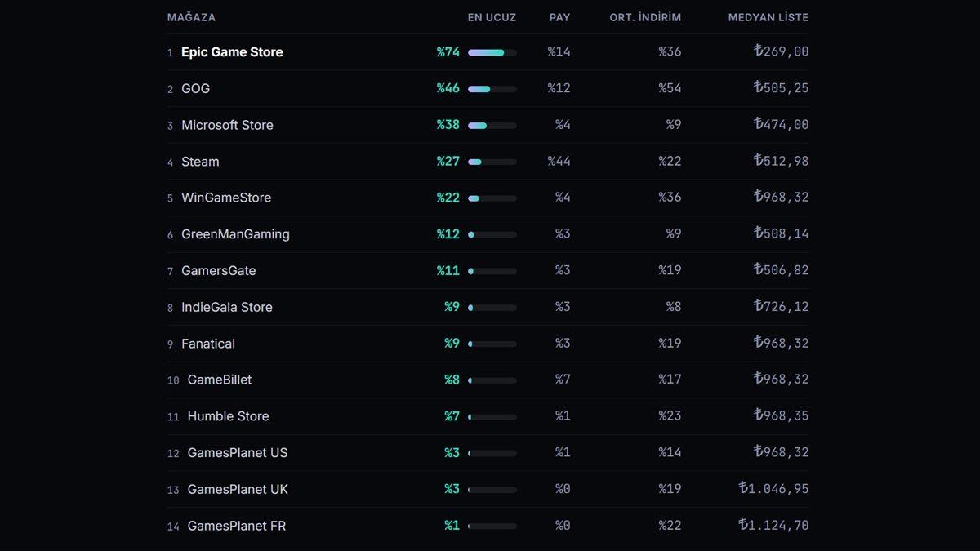Click the ₺512,98 median price

[x=782, y=161]
